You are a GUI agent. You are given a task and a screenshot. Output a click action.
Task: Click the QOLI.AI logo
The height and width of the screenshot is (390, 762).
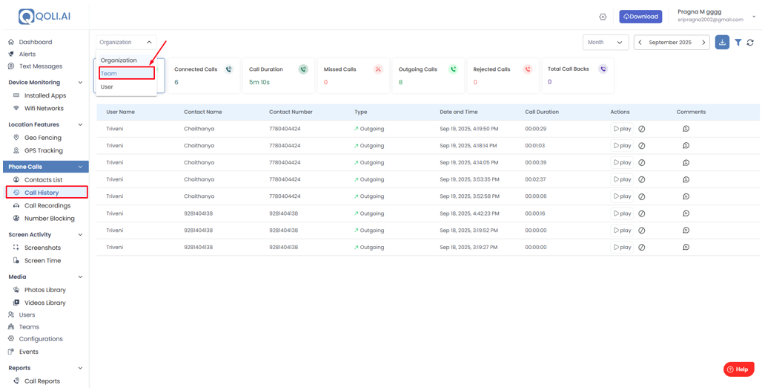[x=44, y=16]
